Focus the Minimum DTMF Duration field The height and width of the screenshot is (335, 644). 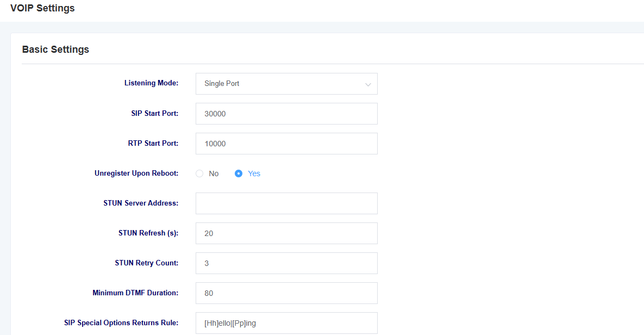click(x=286, y=293)
